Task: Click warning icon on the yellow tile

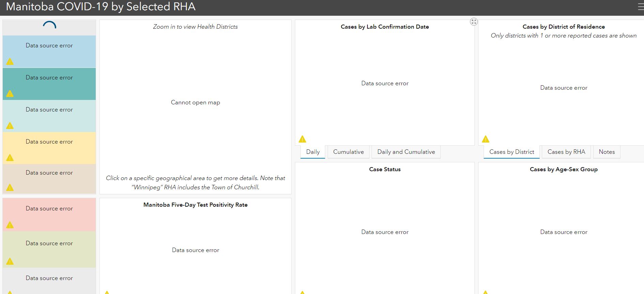Action: point(10,158)
